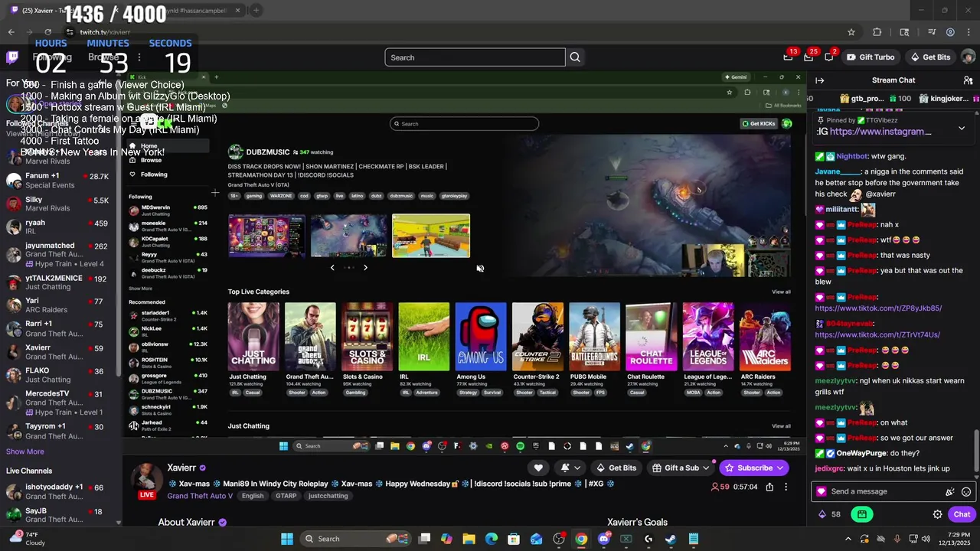Open the notification bell dropdown
Screen dimensions: 980x551
570,468
